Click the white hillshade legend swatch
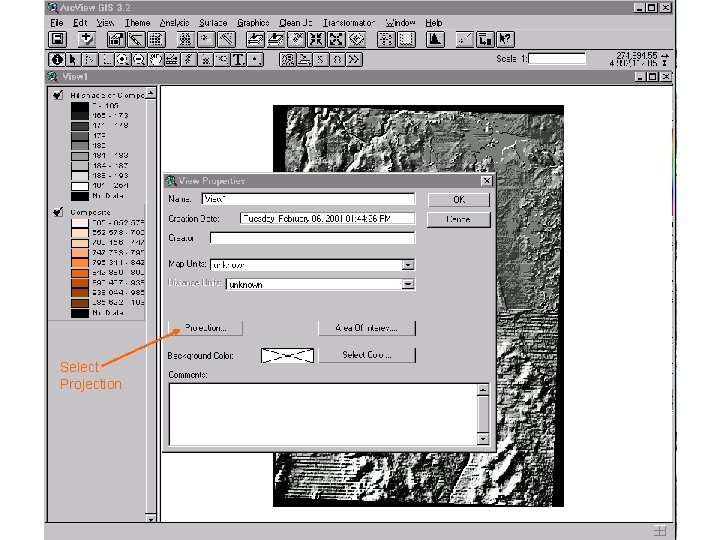Screen dimensions: 720x540 pos(79,186)
